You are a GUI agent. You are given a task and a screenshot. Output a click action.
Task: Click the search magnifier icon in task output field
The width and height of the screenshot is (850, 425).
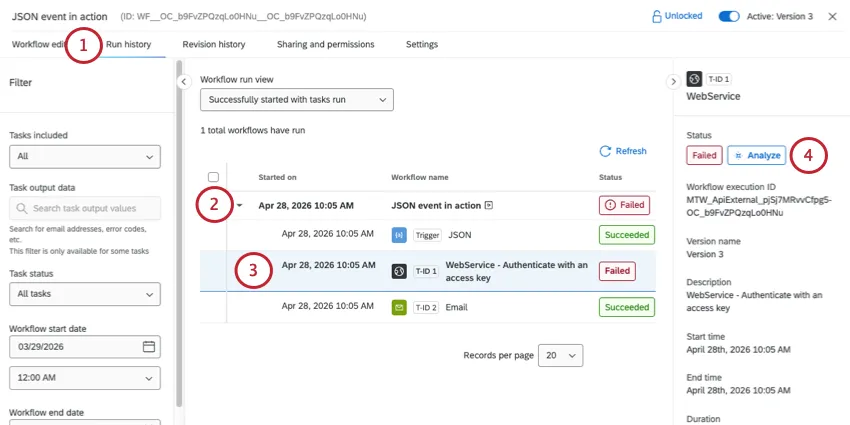point(22,209)
